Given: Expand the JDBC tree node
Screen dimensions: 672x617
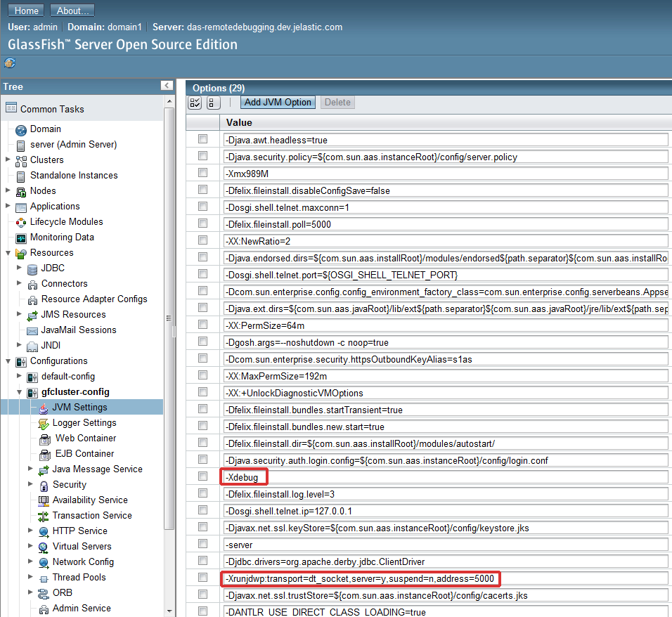Looking at the screenshot, I should tap(19, 268).
